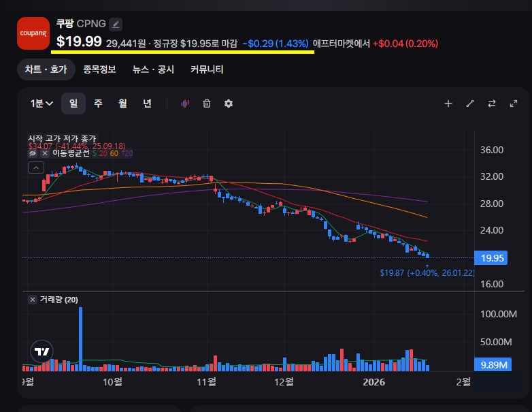Open chart settings gear icon
This screenshot has width=532, height=412.
(229, 104)
